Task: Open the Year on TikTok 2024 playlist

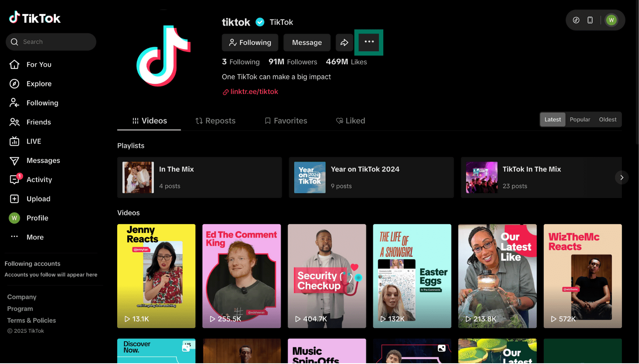Action: click(x=371, y=178)
